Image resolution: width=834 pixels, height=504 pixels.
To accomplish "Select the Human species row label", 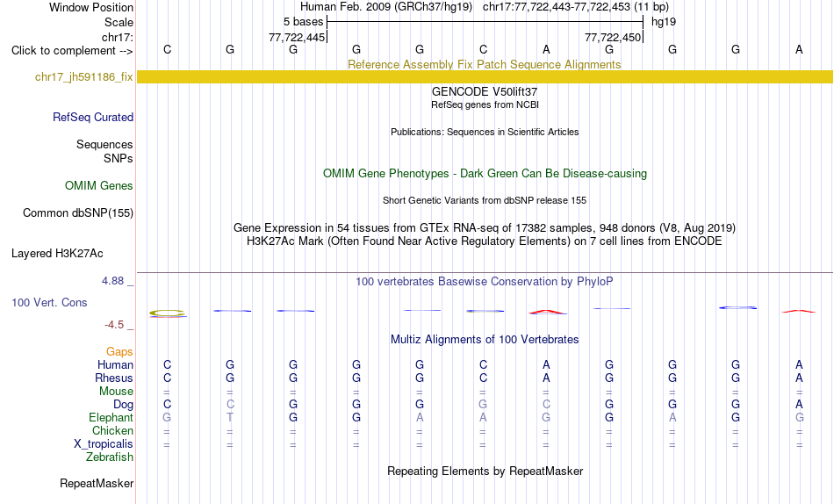I will pyautogui.click(x=115, y=364).
